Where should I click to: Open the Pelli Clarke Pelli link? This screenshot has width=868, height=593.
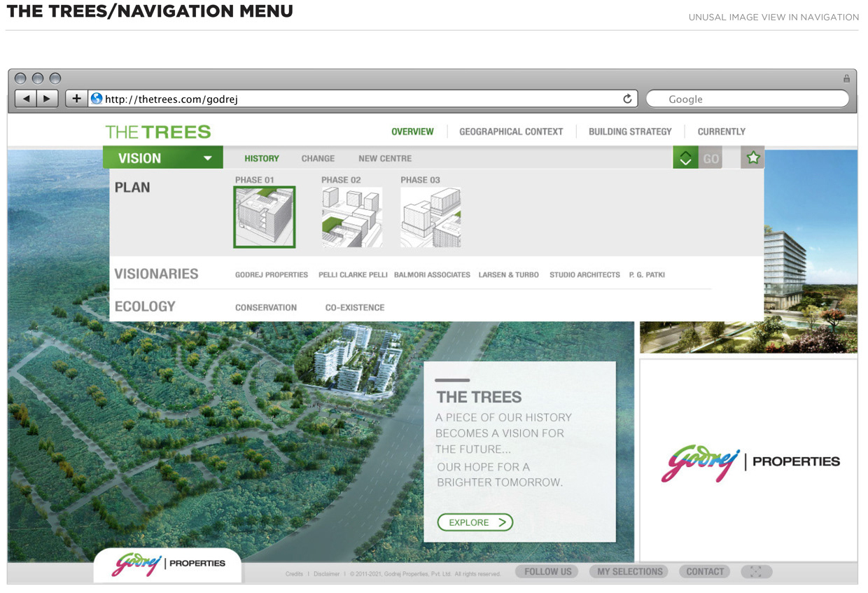[x=353, y=275]
